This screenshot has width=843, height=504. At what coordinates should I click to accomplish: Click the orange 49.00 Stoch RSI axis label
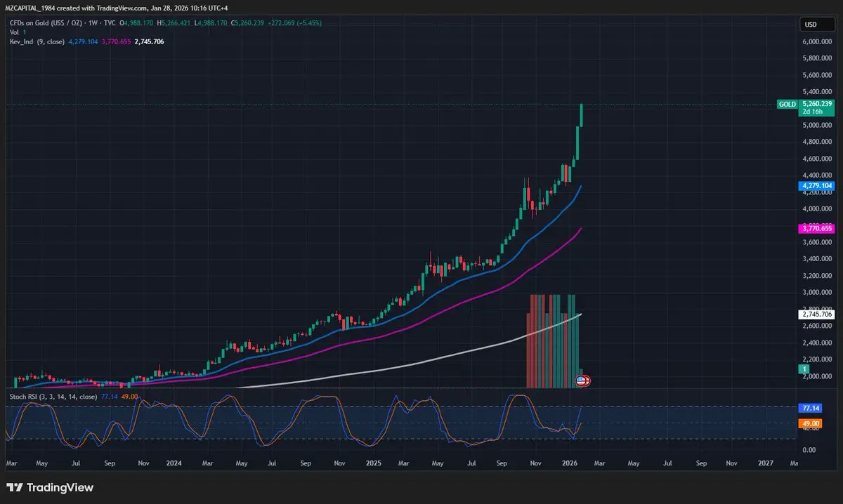coord(809,424)
